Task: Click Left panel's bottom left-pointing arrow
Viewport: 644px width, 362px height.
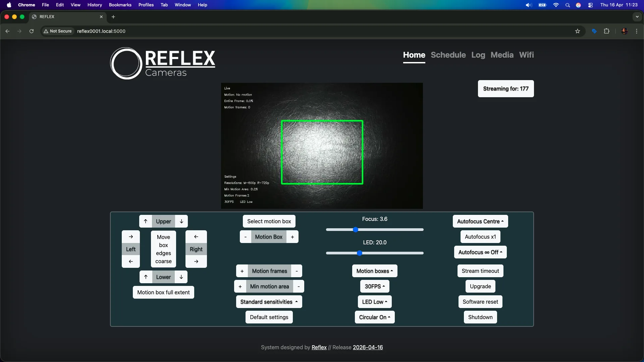Action: tap(131, 261)
